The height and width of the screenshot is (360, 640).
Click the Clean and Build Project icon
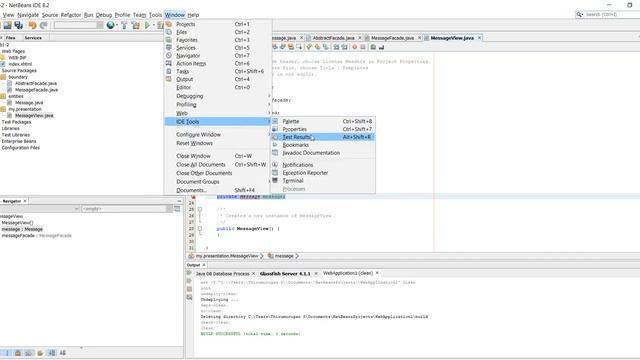point(136,25)
